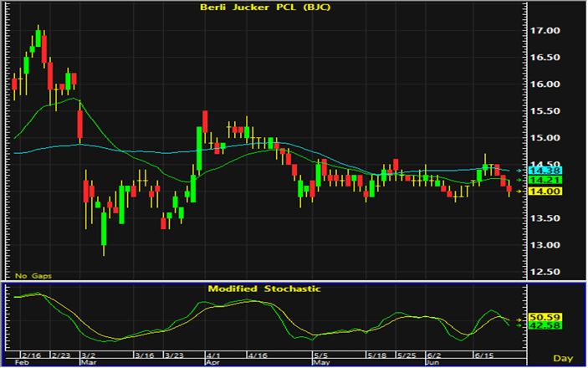Select the 14.38 cyan moving average label
The height and width of the screenshot is (368, 588).
[545, 171]
